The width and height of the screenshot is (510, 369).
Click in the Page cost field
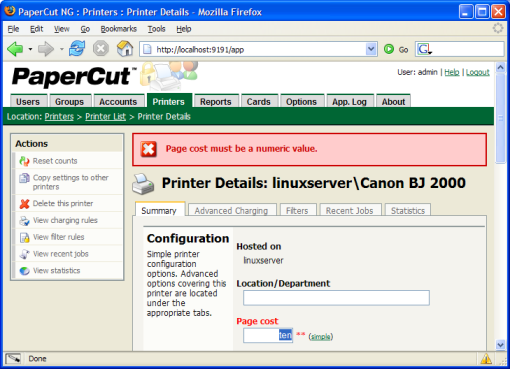pyautogui.click(x=268, y=335)
